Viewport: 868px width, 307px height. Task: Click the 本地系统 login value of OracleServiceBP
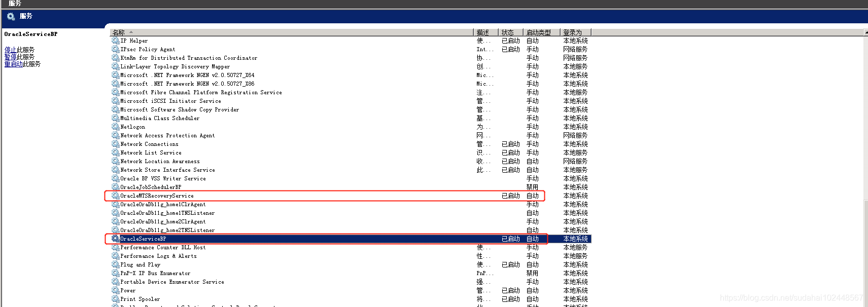click(576, 239)
